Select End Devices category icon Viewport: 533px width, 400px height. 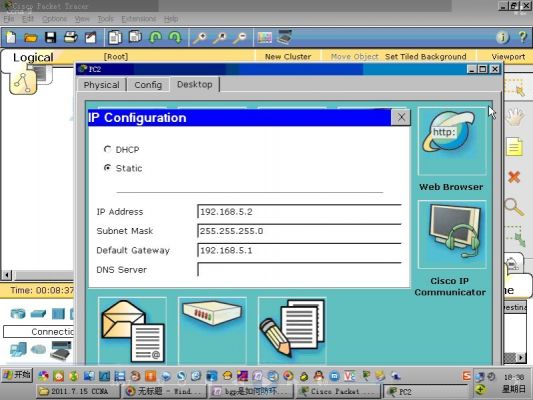[18, 350]
